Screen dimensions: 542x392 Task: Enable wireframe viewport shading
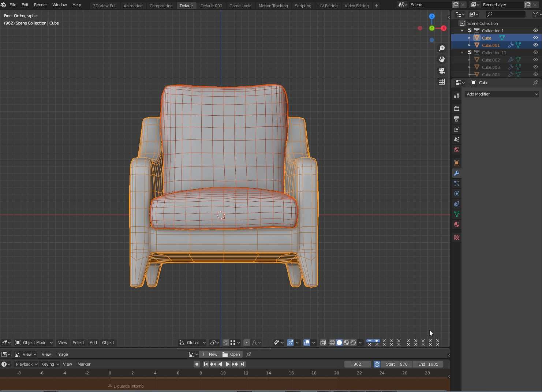click(332, 343)
